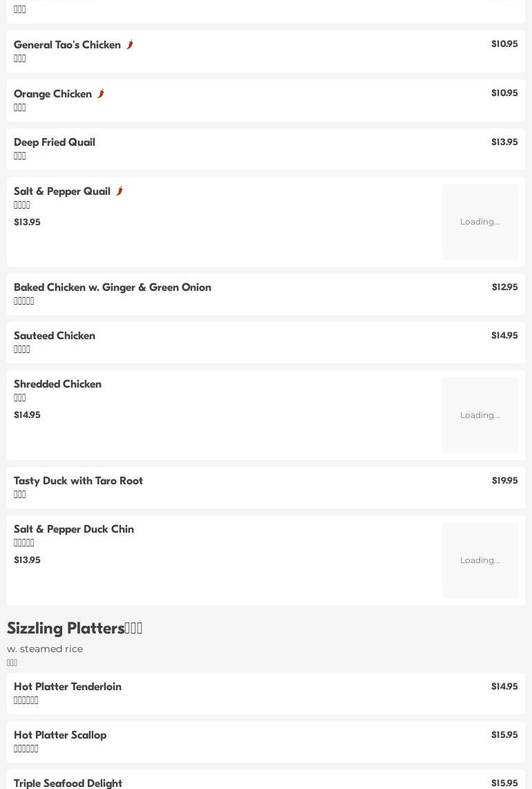Click the Sizzling Platters section heading
532x789 pixels.
pyautogui.click(x=75, y=628)
